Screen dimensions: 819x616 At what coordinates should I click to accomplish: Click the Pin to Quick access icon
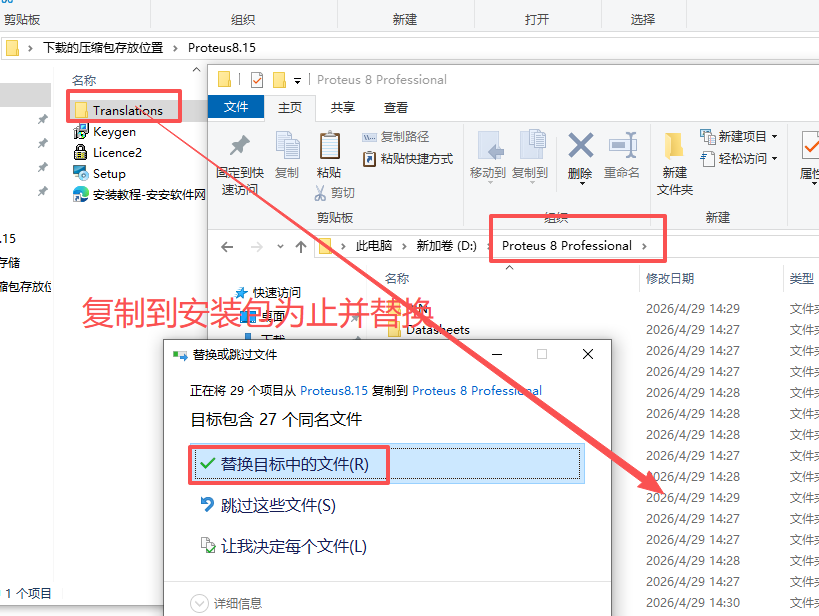tap(240, 146)
